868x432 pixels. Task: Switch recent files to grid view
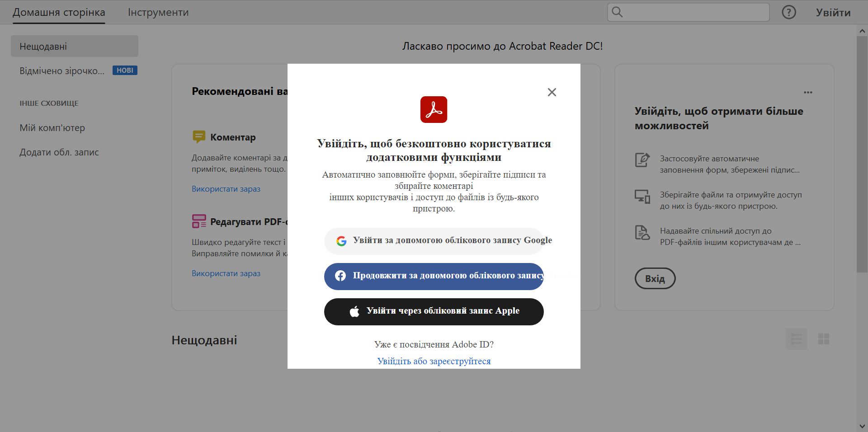[824, 339]
